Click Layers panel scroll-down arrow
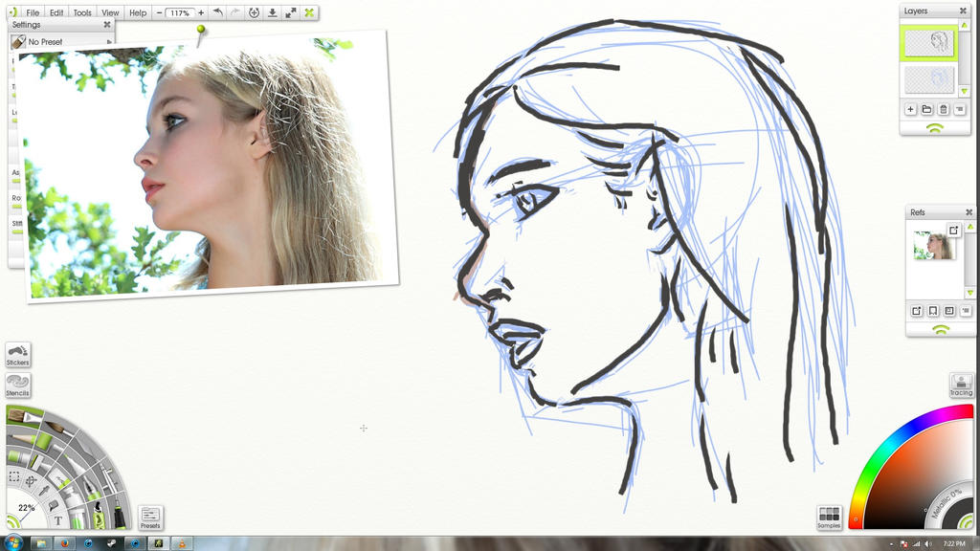Screen dimensions: 980x551 pyautogui.click(x=965, y=91)
